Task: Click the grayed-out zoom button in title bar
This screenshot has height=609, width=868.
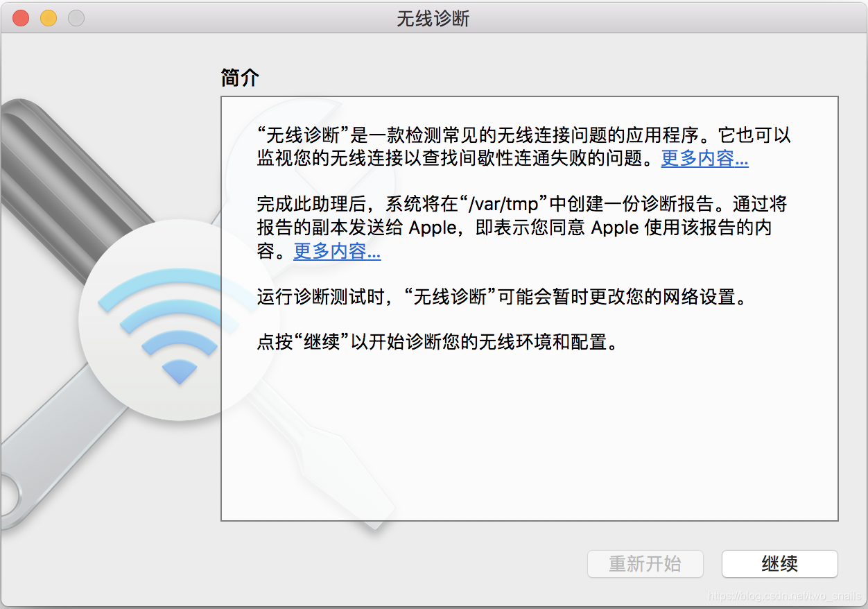Action: (x=76, y=18)
